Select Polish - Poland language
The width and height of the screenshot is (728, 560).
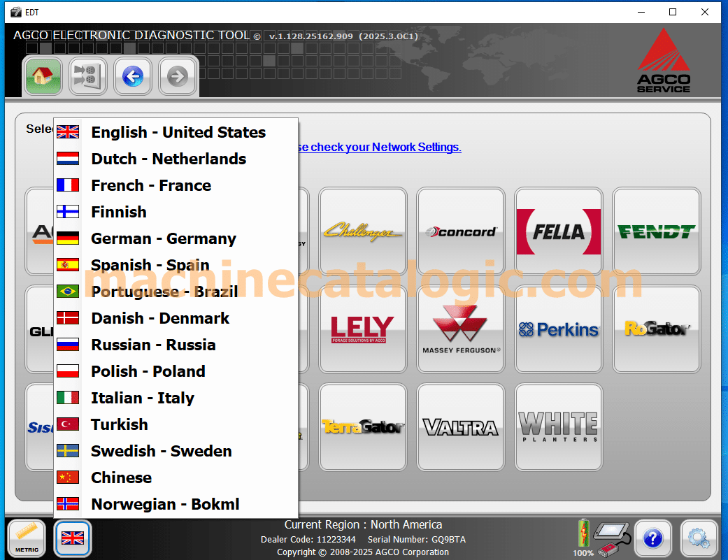click(176, 371)
